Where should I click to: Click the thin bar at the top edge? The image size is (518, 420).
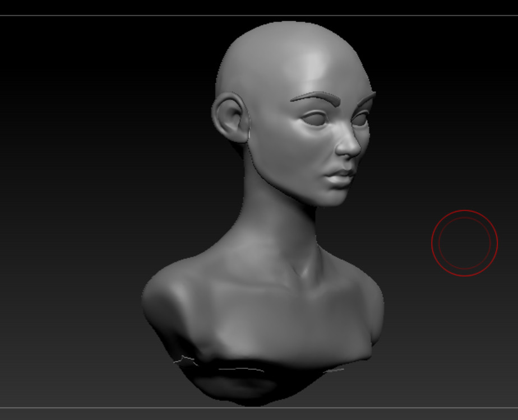[x=258, y=7]
